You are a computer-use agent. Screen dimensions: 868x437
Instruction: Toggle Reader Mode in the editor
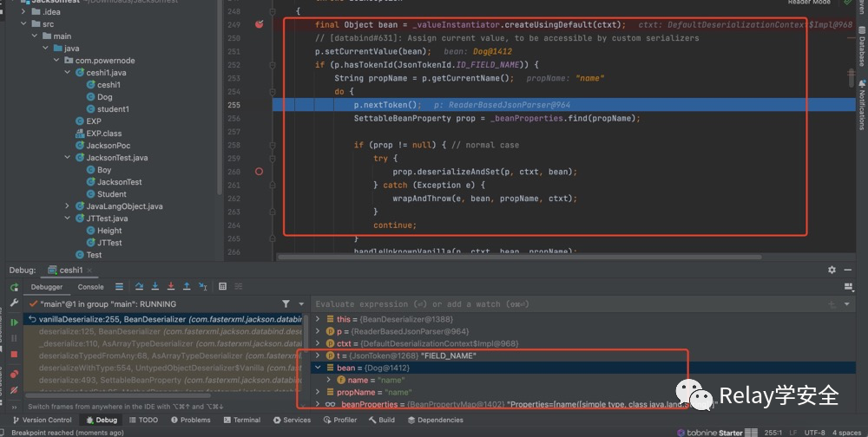point(809,3)
